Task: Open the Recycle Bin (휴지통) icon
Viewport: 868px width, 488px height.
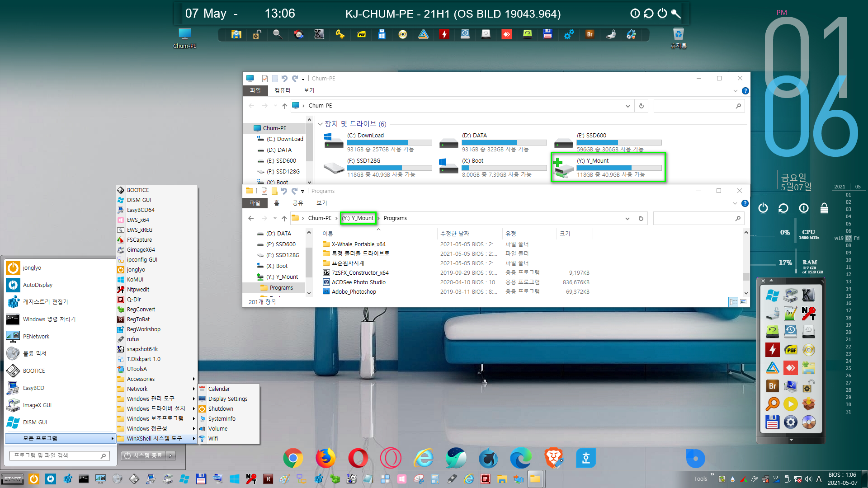Action: click(x=678, y=38)
